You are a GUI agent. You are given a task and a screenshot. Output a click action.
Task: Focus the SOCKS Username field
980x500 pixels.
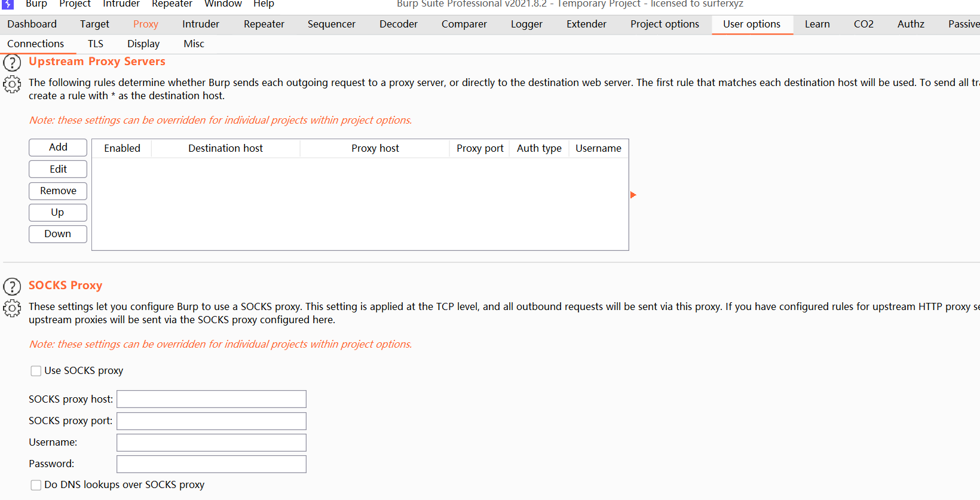point(212,443)
